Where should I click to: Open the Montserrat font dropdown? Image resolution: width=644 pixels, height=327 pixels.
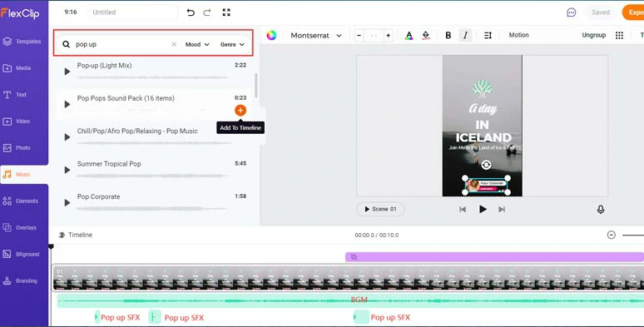click(x=316, y=35)
